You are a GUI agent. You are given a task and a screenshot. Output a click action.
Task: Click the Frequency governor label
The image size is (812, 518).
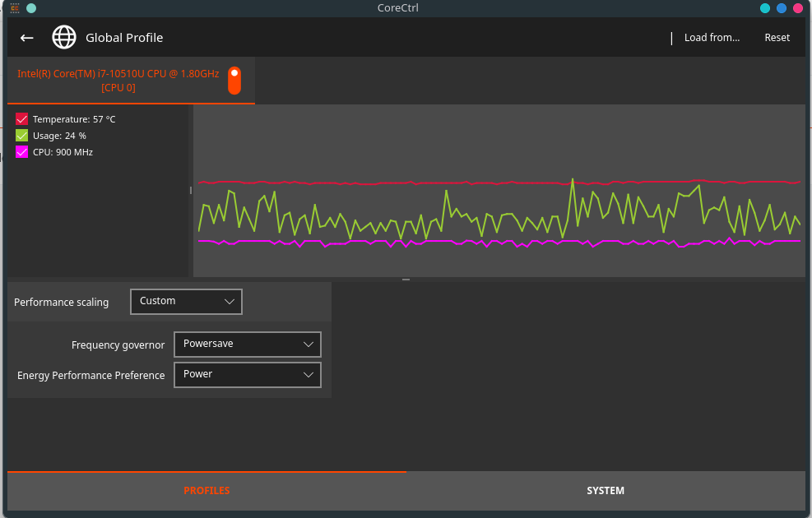tap(118, 345)
